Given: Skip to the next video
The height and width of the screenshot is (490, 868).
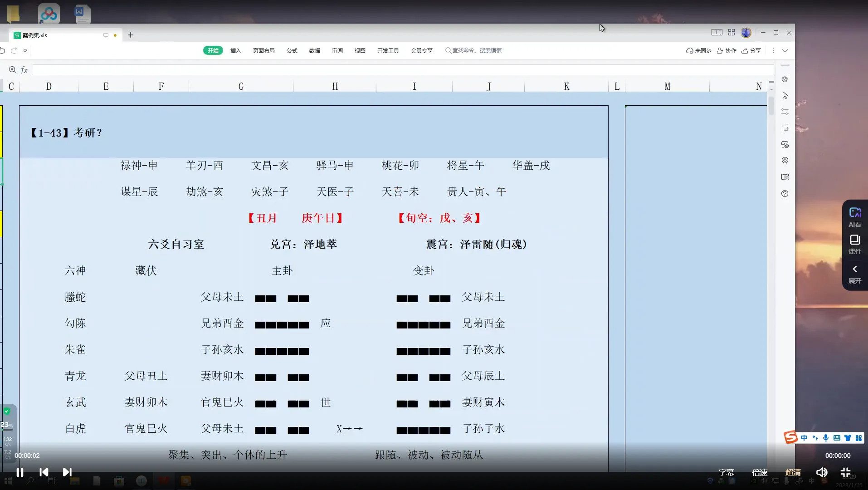Looking at the screenshot, I should 67,472.
